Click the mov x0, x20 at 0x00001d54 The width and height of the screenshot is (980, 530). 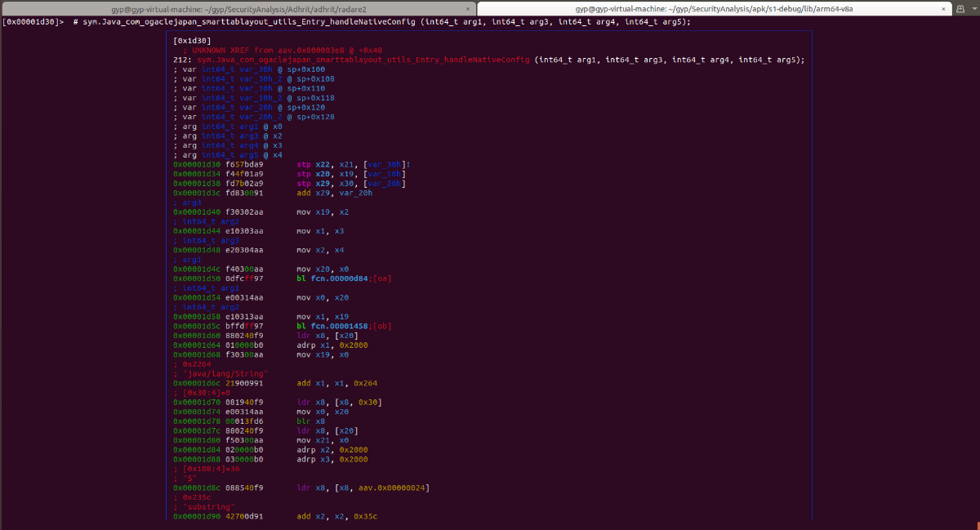[x=323, y=297]
